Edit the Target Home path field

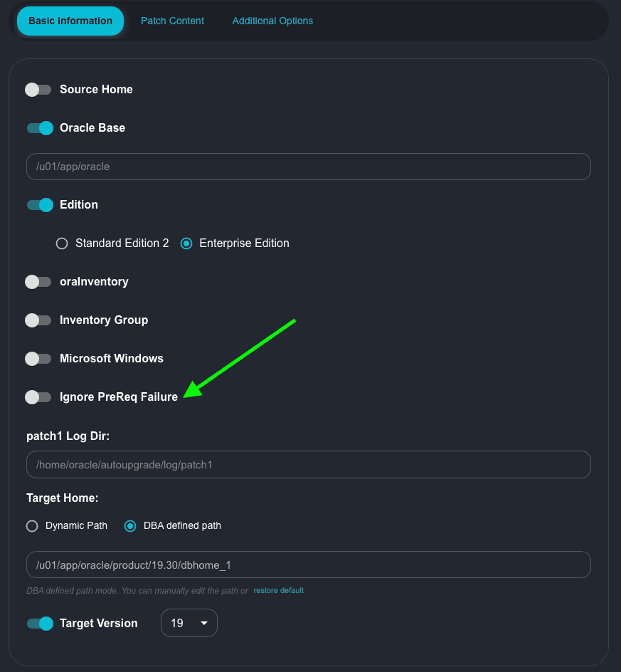309,565
